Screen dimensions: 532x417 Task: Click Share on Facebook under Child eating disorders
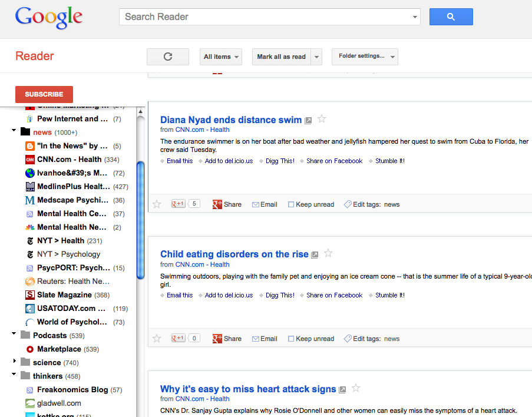334,295
